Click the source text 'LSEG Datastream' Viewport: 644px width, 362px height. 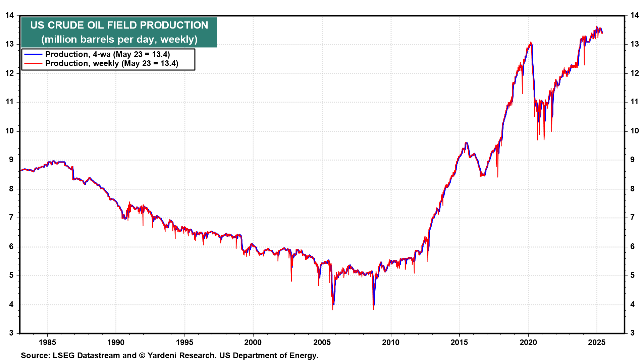pos(86,355)
